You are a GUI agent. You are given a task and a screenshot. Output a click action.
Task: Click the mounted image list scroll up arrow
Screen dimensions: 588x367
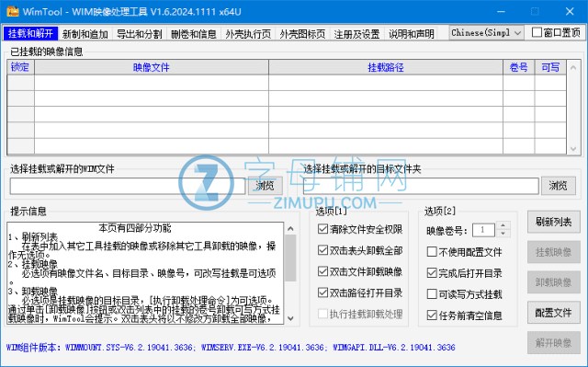(573, 68)
